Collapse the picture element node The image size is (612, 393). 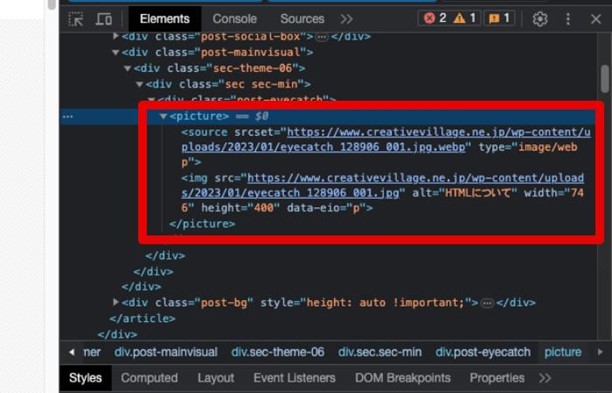[x=163, y=116]
